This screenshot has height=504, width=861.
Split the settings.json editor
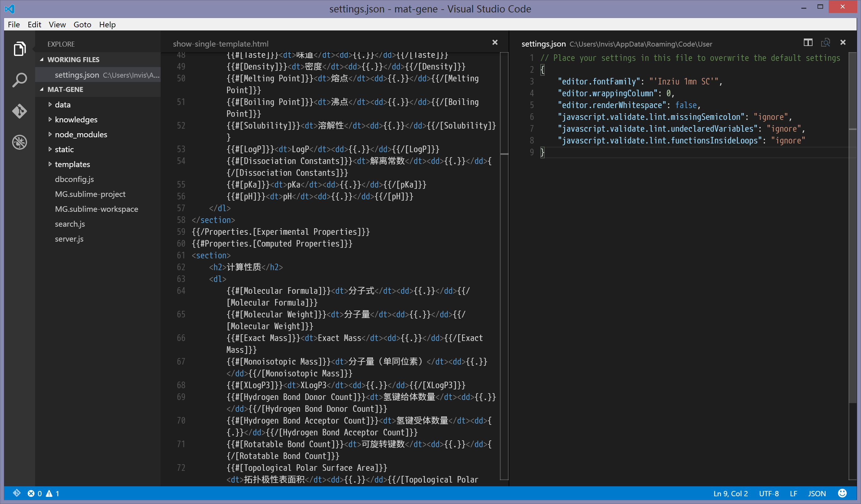[x=808, y=43]
